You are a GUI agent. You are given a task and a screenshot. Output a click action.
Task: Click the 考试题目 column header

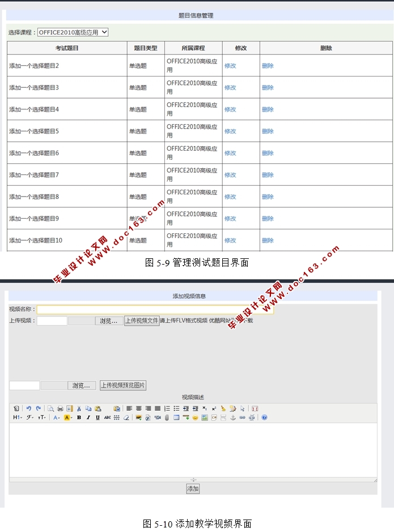(x=67, y=48)
